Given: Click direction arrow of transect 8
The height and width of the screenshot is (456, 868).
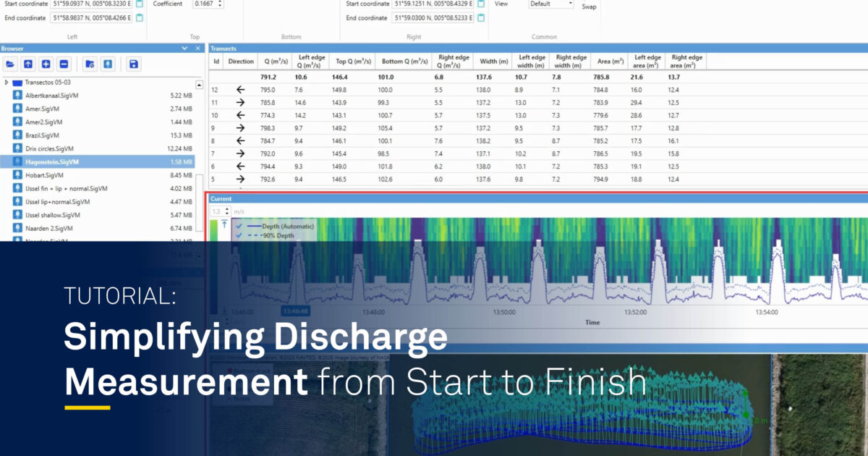Looking at the screenshot, I should (240, 141).
